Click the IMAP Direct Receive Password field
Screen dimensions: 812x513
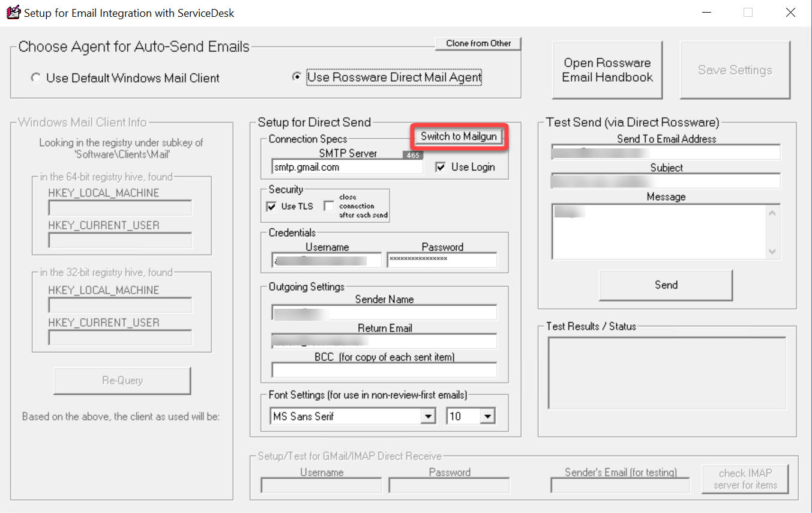click(450, 485)
